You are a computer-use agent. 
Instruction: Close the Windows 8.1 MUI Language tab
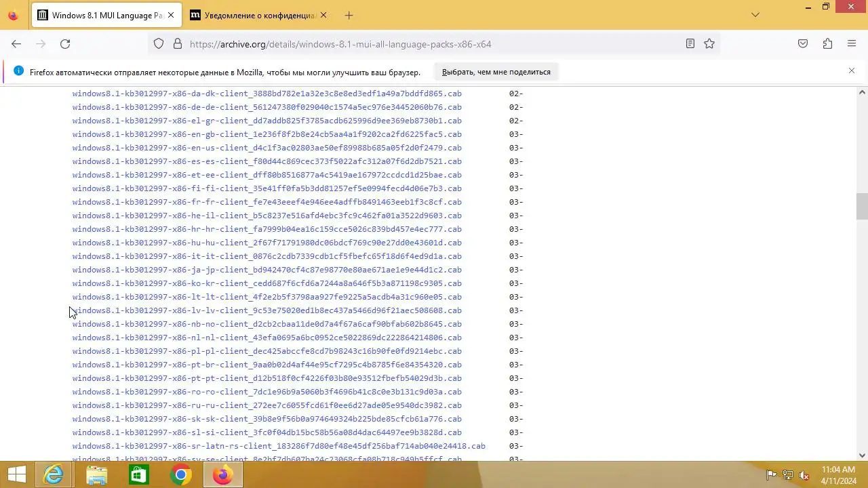[170, 15]
